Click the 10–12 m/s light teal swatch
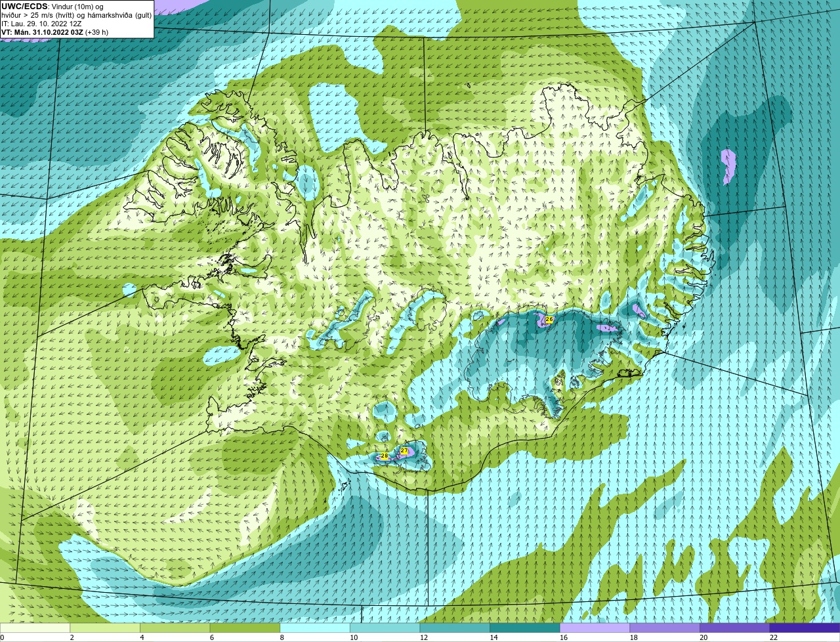 pos(385,628)
